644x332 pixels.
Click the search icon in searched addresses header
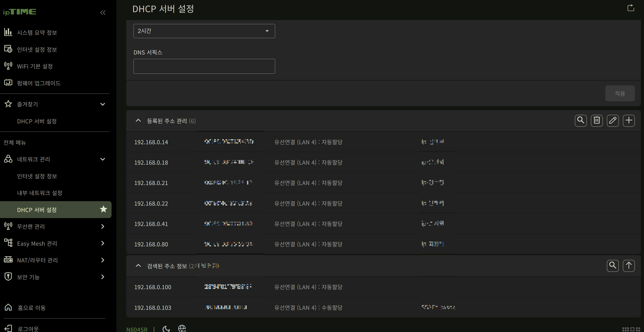pos(612,265)
